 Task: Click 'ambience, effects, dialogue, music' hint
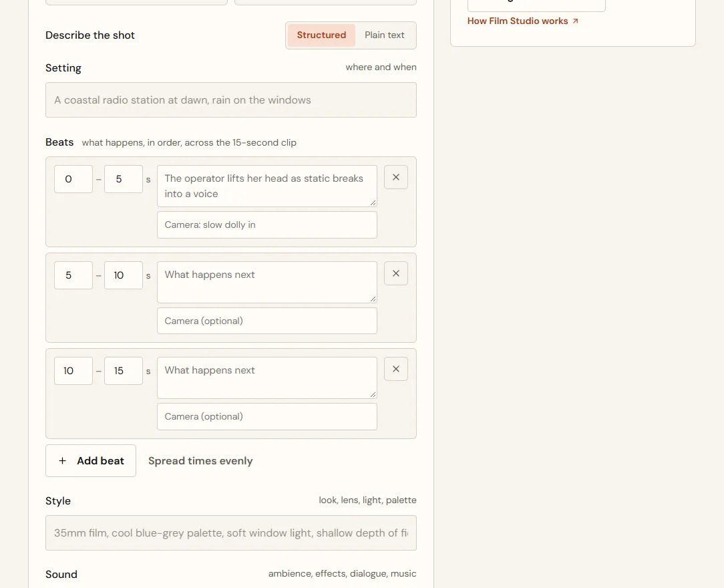pyautogui.click(x=342, y=574)
